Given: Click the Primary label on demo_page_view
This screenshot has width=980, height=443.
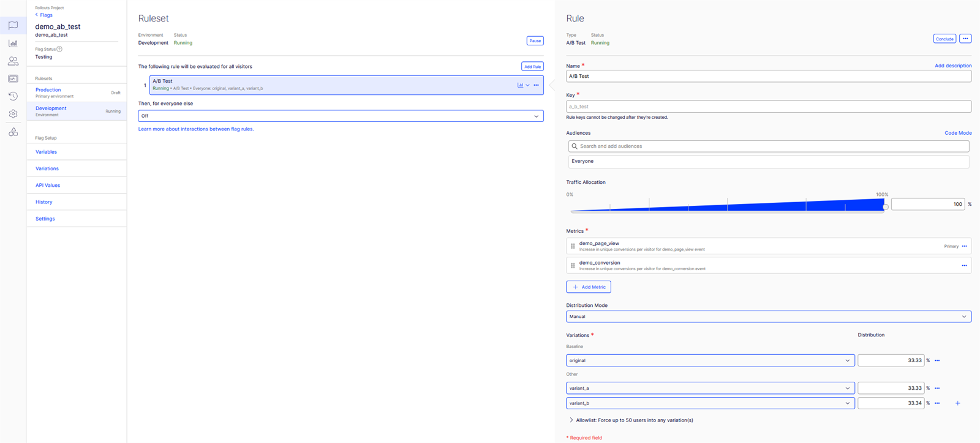Looking at the screenshot, I should [x=951, y=246].
